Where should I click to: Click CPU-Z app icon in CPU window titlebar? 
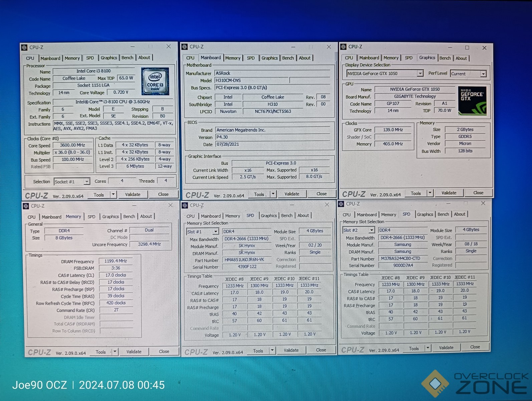pyautogui.click(x=24, y=47)
